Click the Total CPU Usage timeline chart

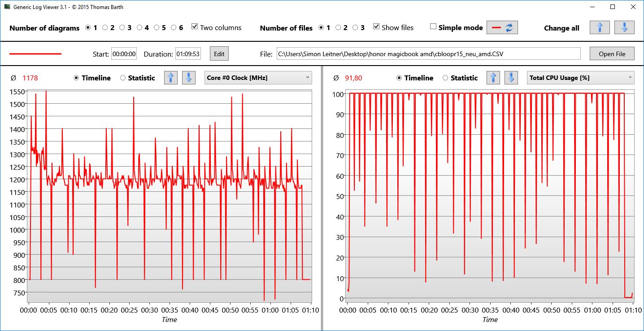491,196
